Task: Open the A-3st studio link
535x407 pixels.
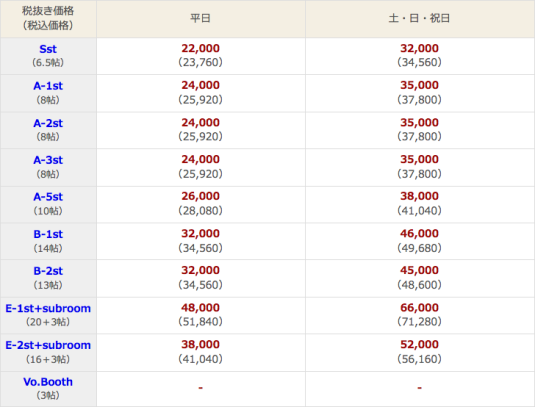Action: tap(48, 160)
